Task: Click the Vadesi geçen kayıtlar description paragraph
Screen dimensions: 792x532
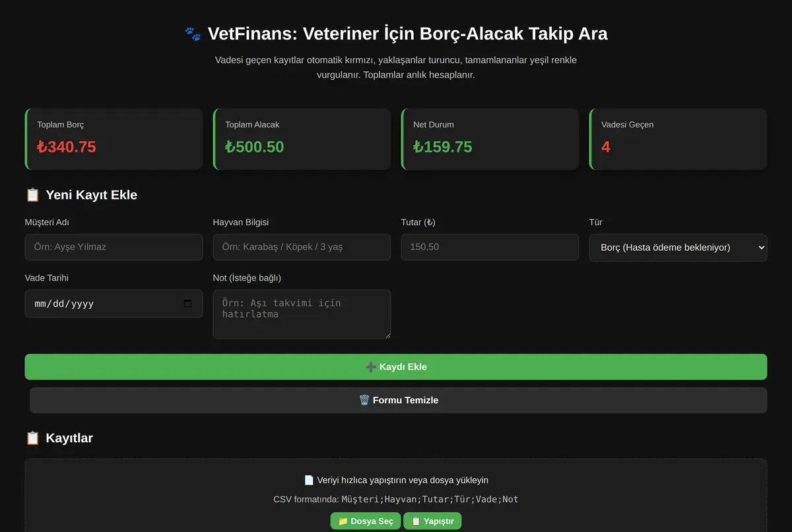Action: tap(396, 67)
